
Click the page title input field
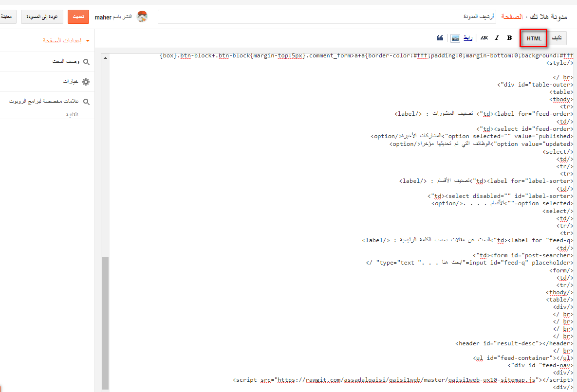[326, 17]
